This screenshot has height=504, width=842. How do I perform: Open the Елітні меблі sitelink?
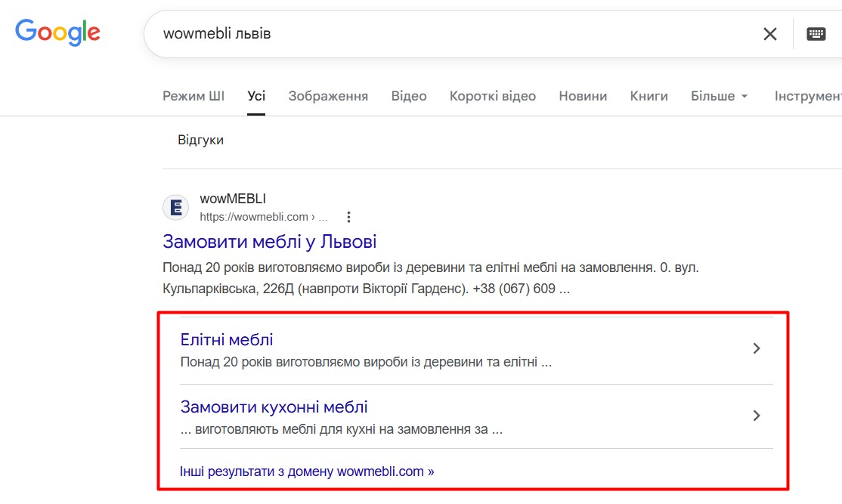pyautogui.click(x=227, y=340)
